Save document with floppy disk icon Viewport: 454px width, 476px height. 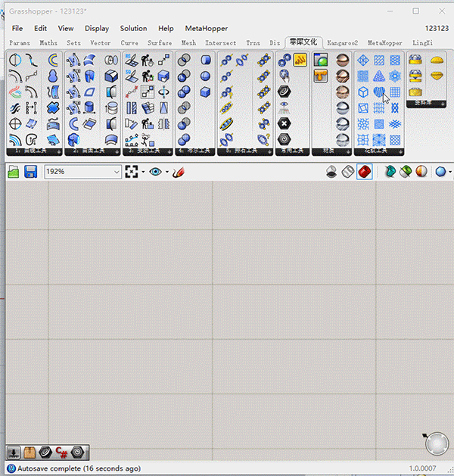point(30,172)
